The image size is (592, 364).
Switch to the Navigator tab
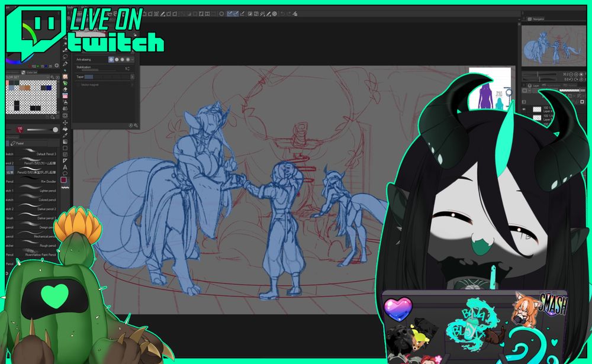[x=536, y=19]
